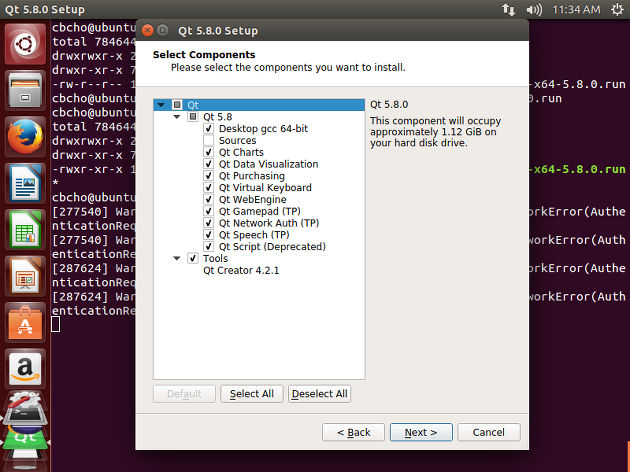Toggle the Tools group checkbox
This screenshot has width=630, height=472.
click(193, 258)
